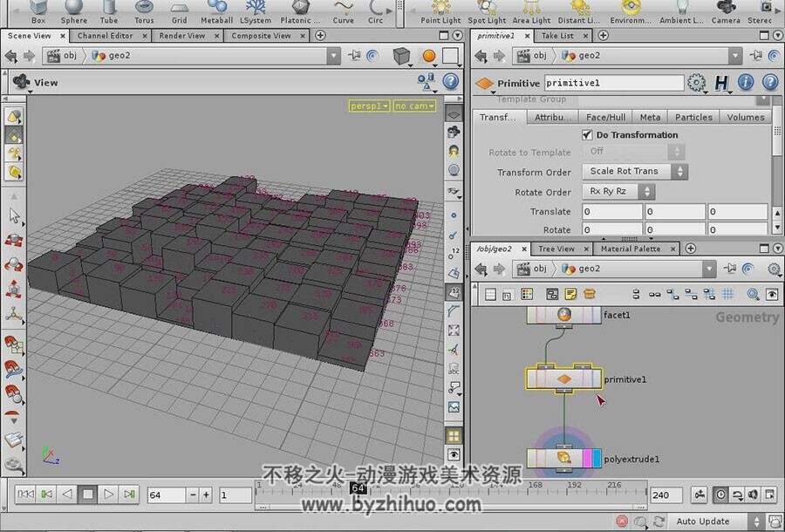The width and height of the screenshot is (785, 532).
Task: Toggle the grid snapping icon in network toolbar
Action: click(727, 294)
